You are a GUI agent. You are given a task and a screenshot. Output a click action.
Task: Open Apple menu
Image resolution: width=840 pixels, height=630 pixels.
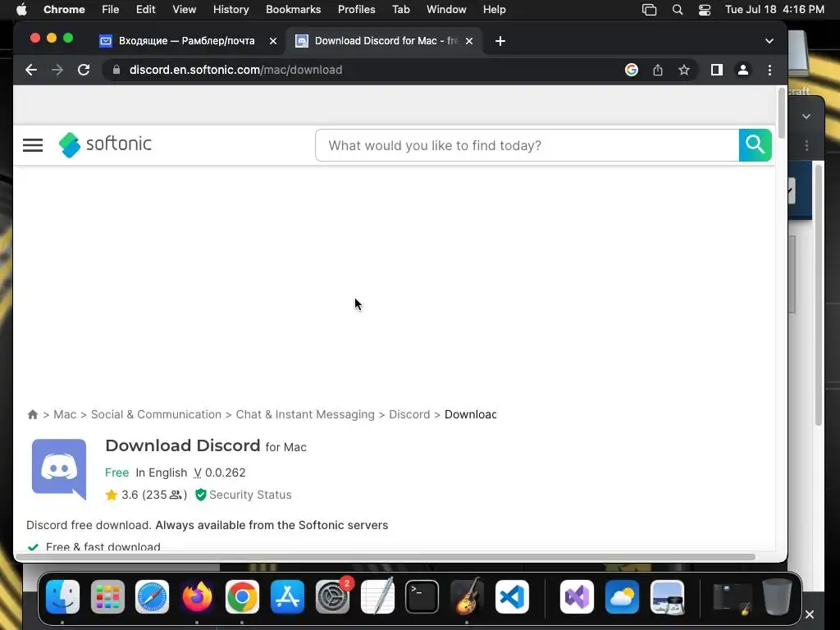21,10
